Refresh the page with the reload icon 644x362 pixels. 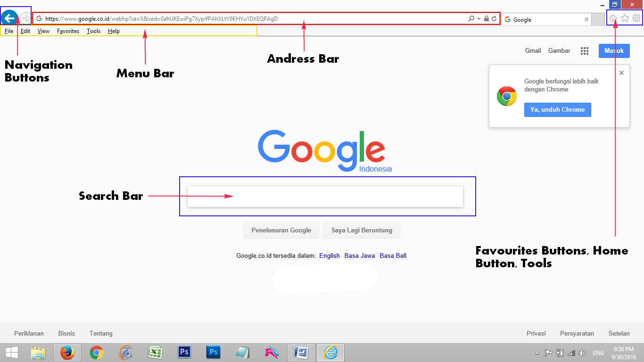[x=494, y=19]
